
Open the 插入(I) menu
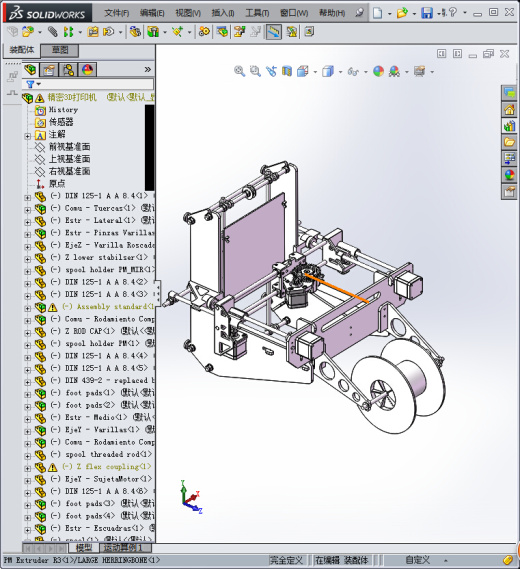click(223, 13)
